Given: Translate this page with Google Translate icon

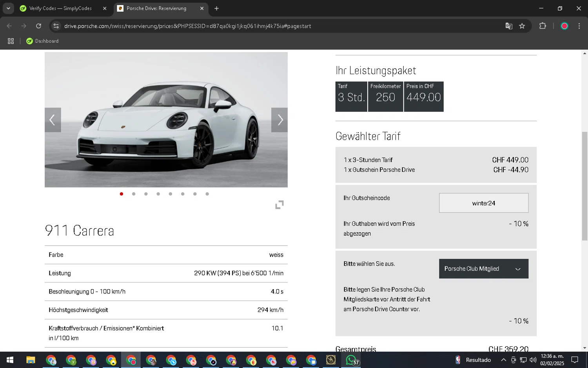Looking at the screenshot, I should [x=509, y=26].
